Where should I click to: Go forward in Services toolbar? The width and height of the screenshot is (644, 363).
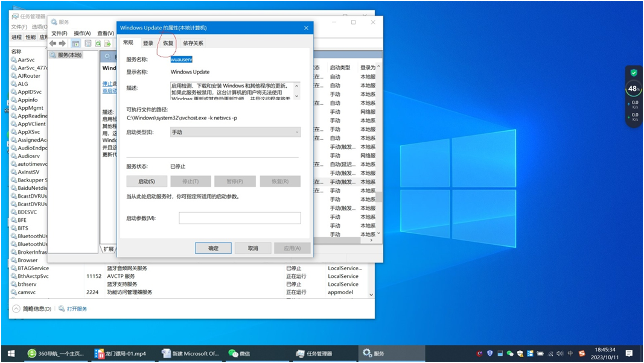pyautogui.click(x=62, y=43)
